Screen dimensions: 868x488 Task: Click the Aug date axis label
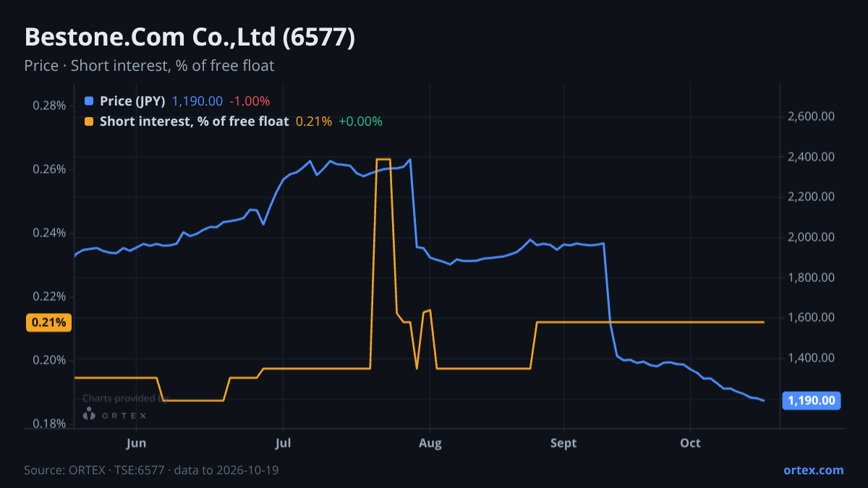tap(430, 443)
